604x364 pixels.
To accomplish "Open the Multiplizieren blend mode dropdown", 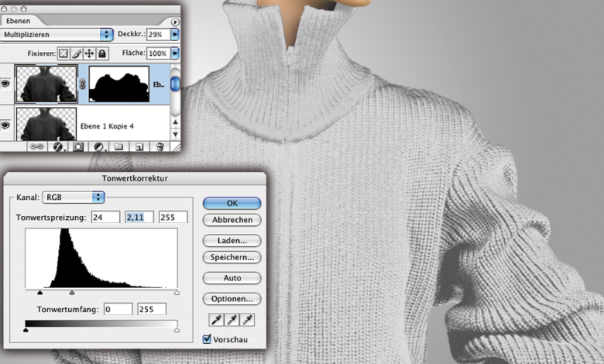I will 107,35.
